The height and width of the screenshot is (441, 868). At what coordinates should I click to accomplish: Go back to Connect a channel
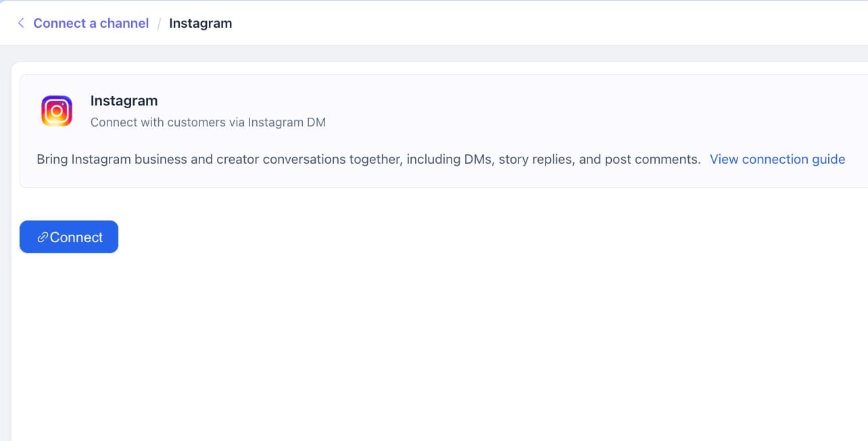91,23
